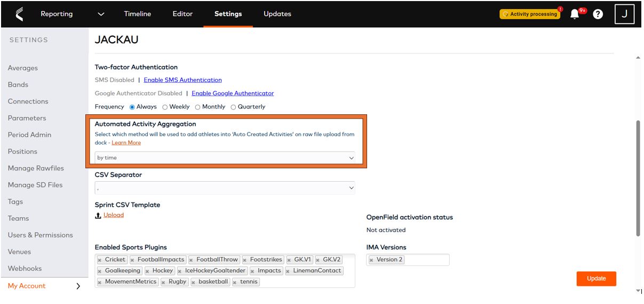Click the orange Update button
644x304 pixels.
[596, 278]
